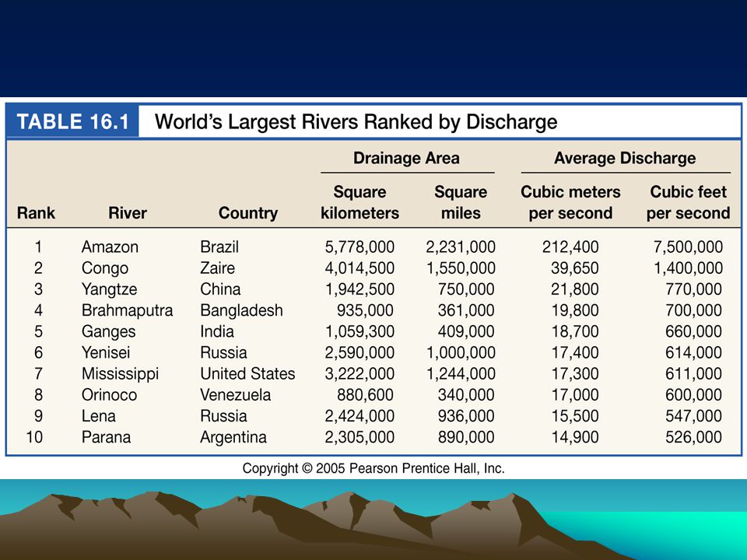Screen dimensions: 747x560
Task: Click the value 880,600
Action: click(366, 395)
